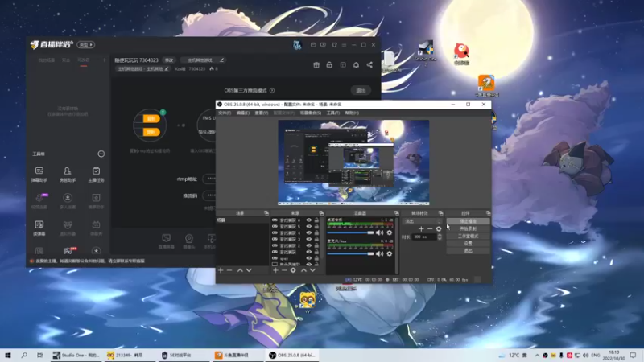Mute 麦克风/Aux with speaker icon
Screen dimensions: 644x362
click(x=379, y=253)
